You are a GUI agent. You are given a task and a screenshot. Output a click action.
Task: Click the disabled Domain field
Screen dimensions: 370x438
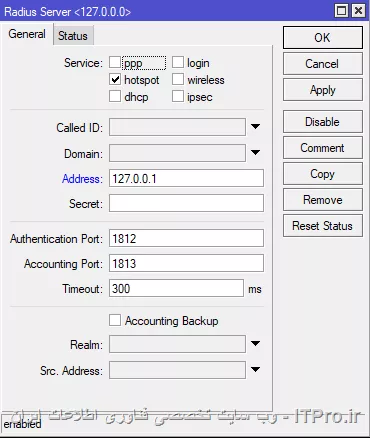177,153
